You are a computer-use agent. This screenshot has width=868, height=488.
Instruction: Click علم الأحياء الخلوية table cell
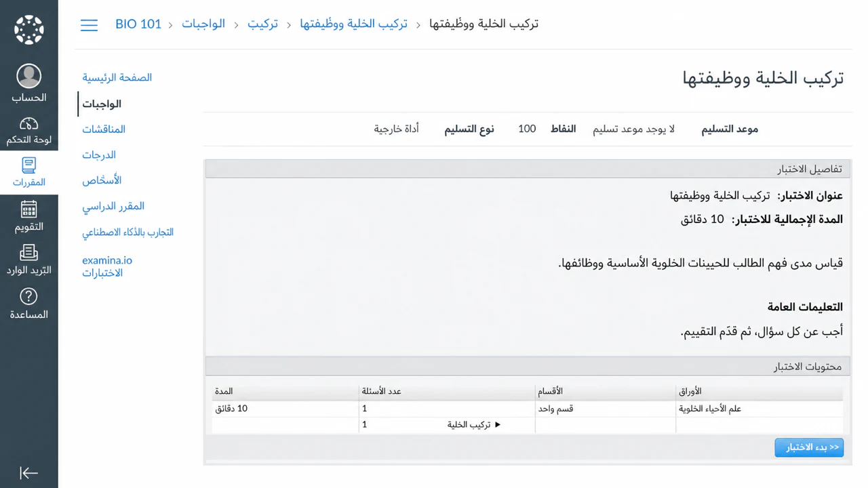point(759,409)
